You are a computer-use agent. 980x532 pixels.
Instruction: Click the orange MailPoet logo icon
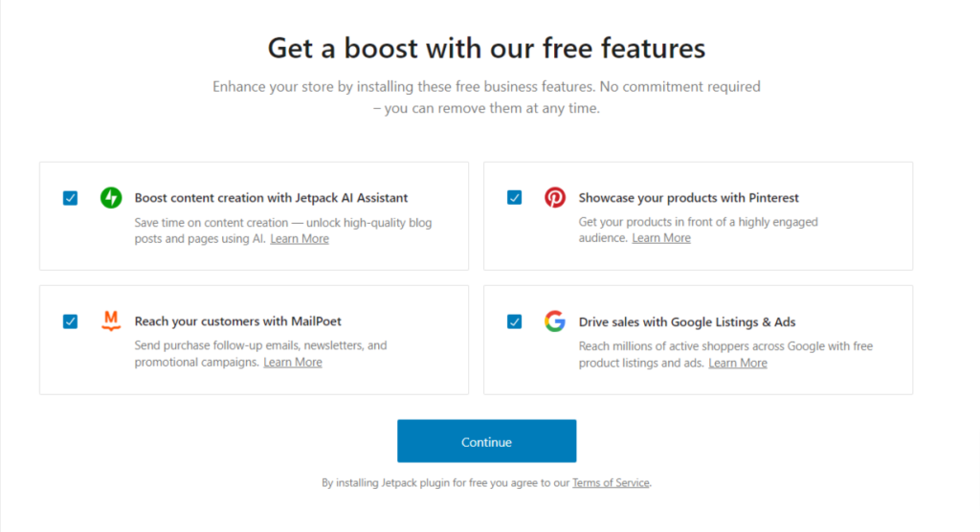[111, 321]
